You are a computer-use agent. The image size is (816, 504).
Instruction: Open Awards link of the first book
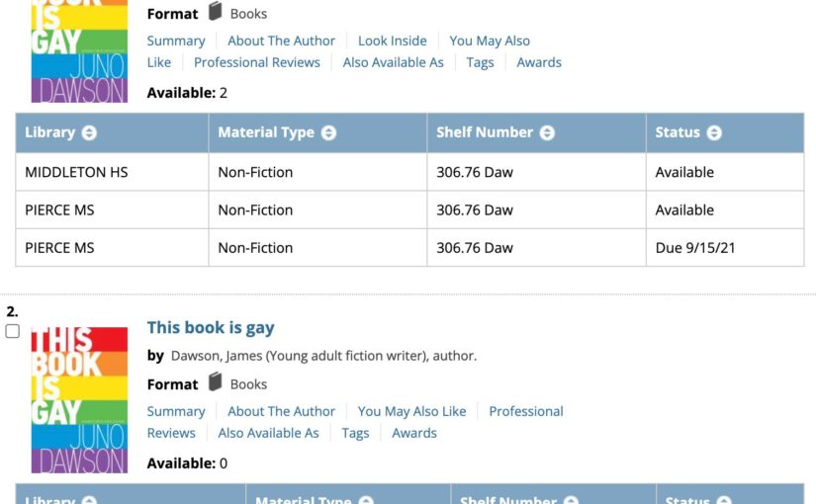click(x=539, y=62)
